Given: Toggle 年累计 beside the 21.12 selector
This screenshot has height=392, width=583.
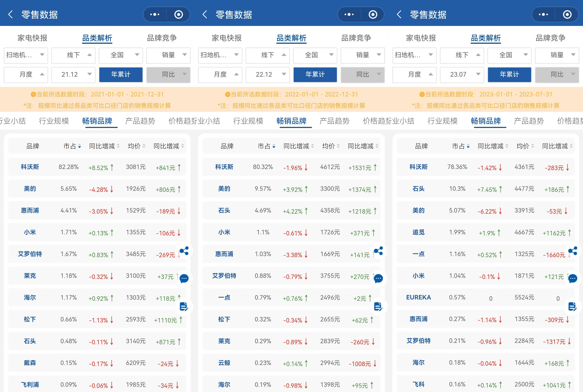Looking at the screenshot, I should [121, 75].
